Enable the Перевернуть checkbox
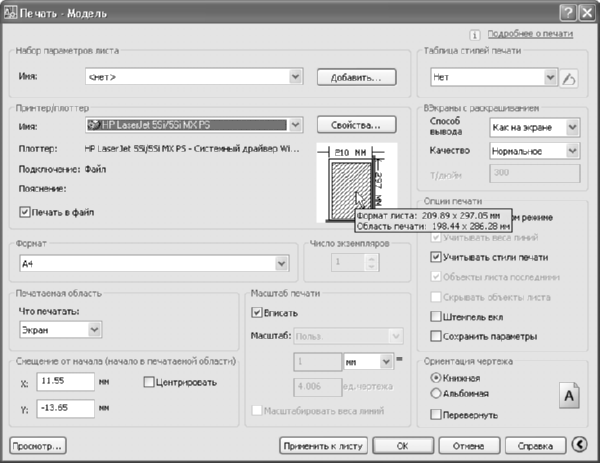 [x=436, y=415]
